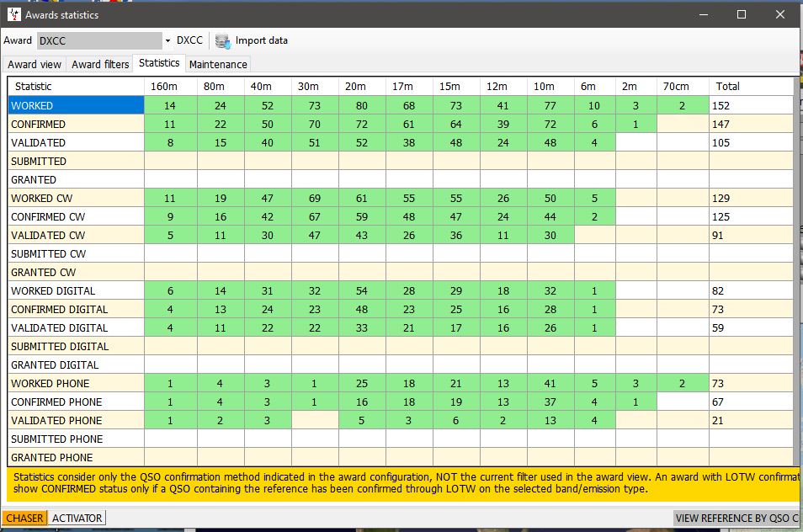Select the CONFIRMED DIGITAL row label
The width and height of the screenshot is (803, 532).
pyautogui.click(x=77, y=309)
